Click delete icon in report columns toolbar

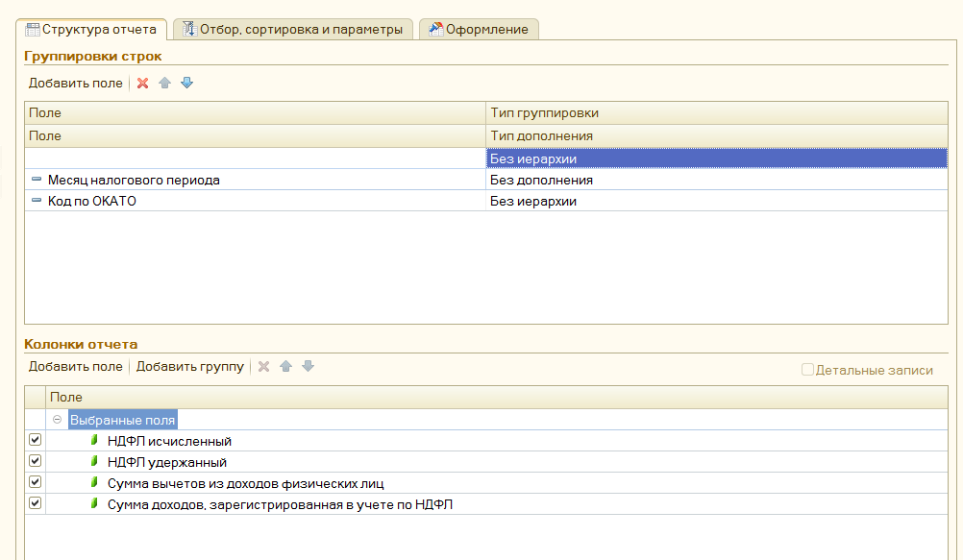point(263,367)
